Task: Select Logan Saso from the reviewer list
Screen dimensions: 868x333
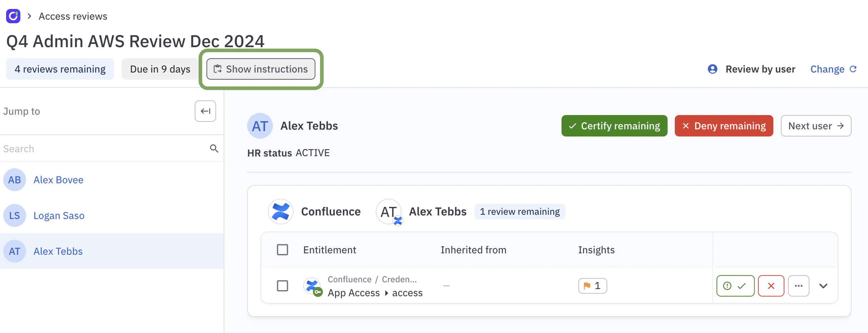Action: click(59, 215)
